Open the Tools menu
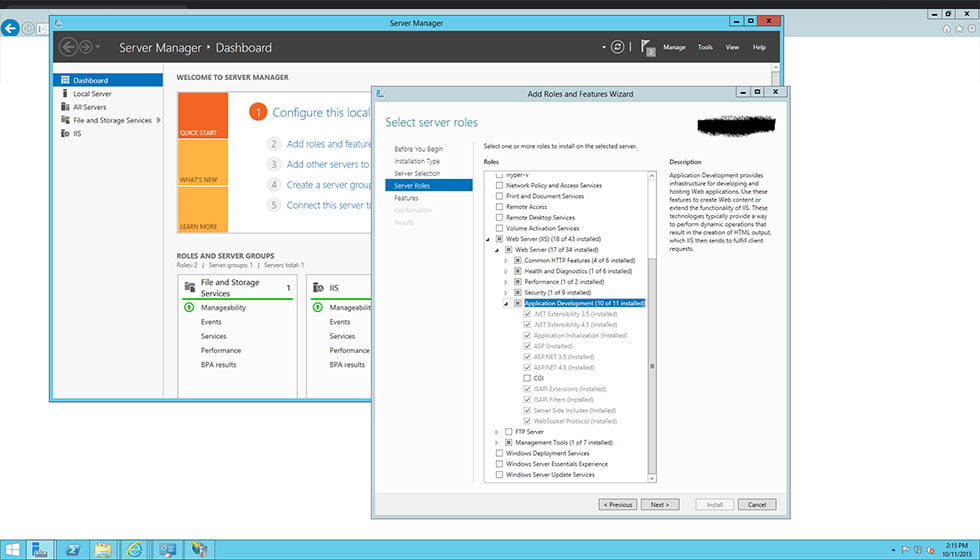Image resolution: width=980 pixels, height=560 pixels. pos(705,48)
